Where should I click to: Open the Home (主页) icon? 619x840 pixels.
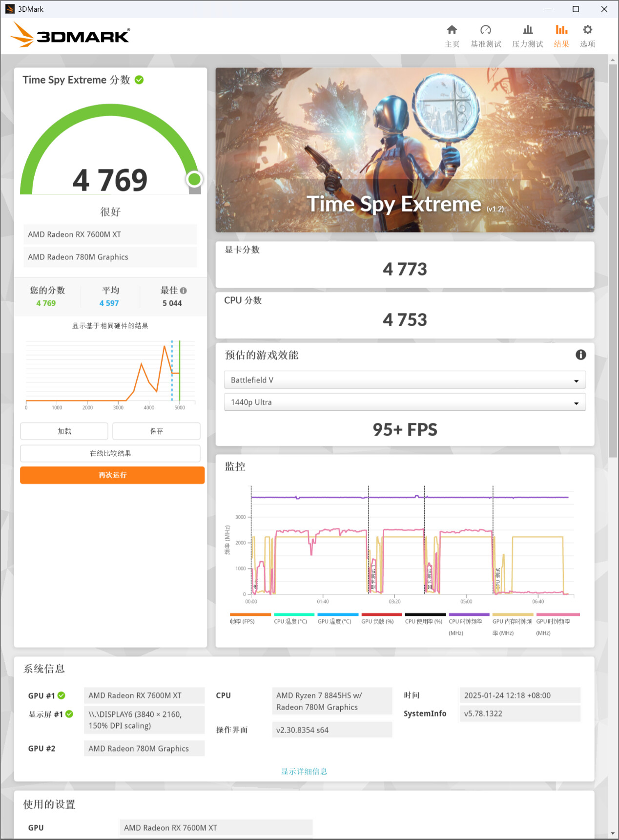pos(452,30)
